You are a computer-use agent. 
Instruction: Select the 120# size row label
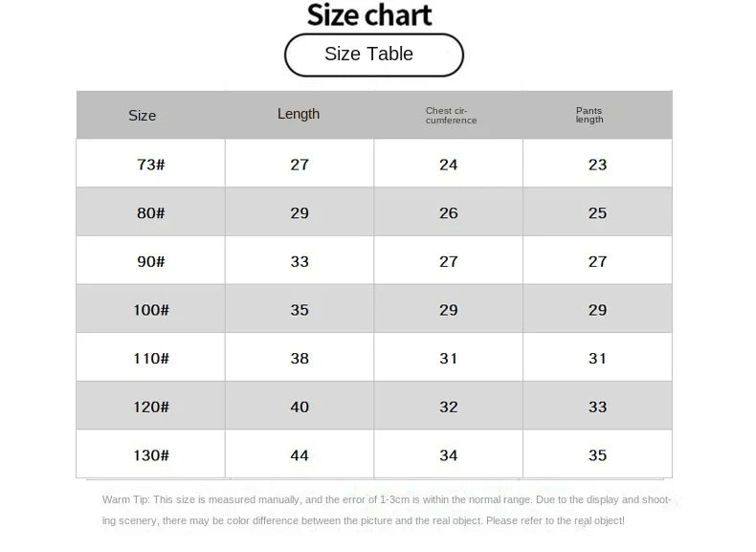point(151,407)
